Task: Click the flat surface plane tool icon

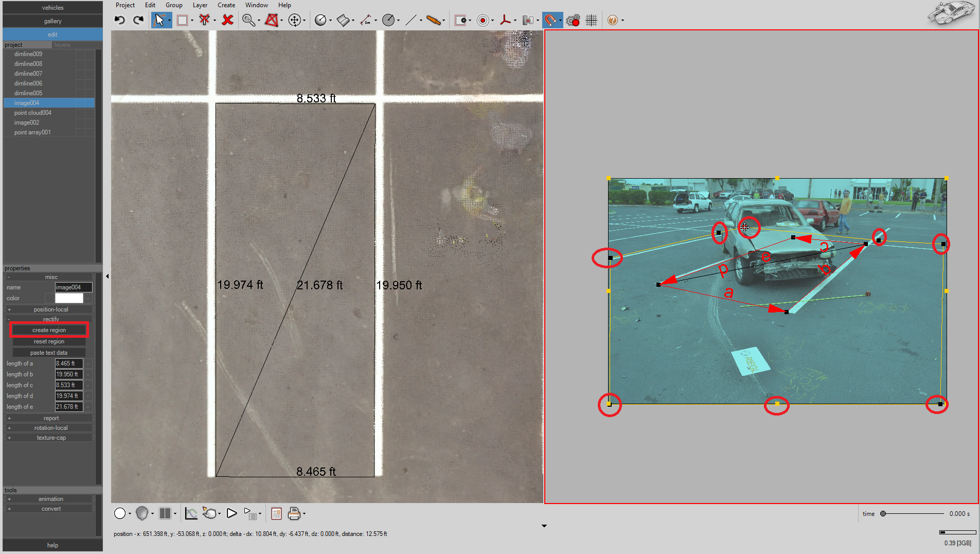Action: (x=343, y=20)
